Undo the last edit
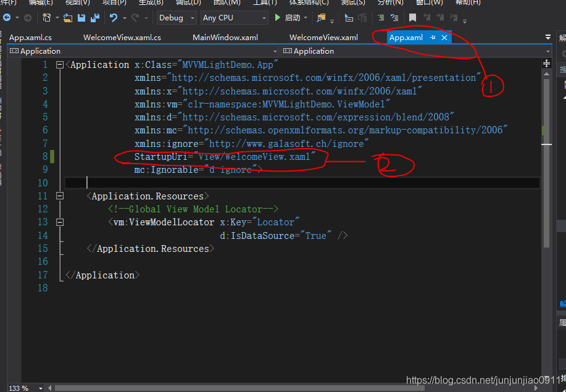The image size is (566, 392). [x=114, y=17]
